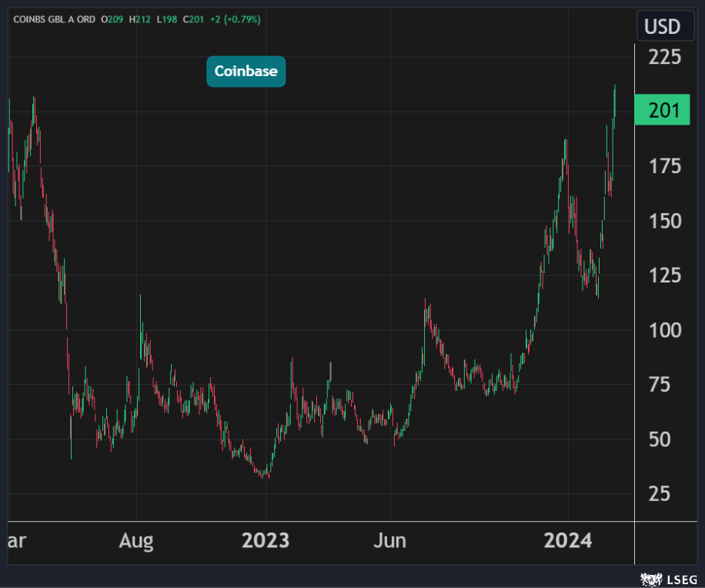This screenshot has width=705, height=588.
Task: Click the 2023 label on time axis
Action: click(x=266, y=540)
